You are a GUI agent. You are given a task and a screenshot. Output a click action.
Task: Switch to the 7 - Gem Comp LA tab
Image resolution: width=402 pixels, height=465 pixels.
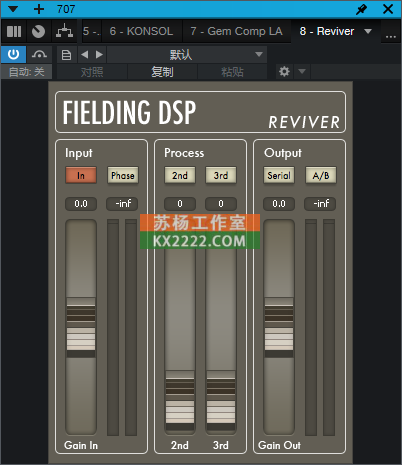point(236,31)
